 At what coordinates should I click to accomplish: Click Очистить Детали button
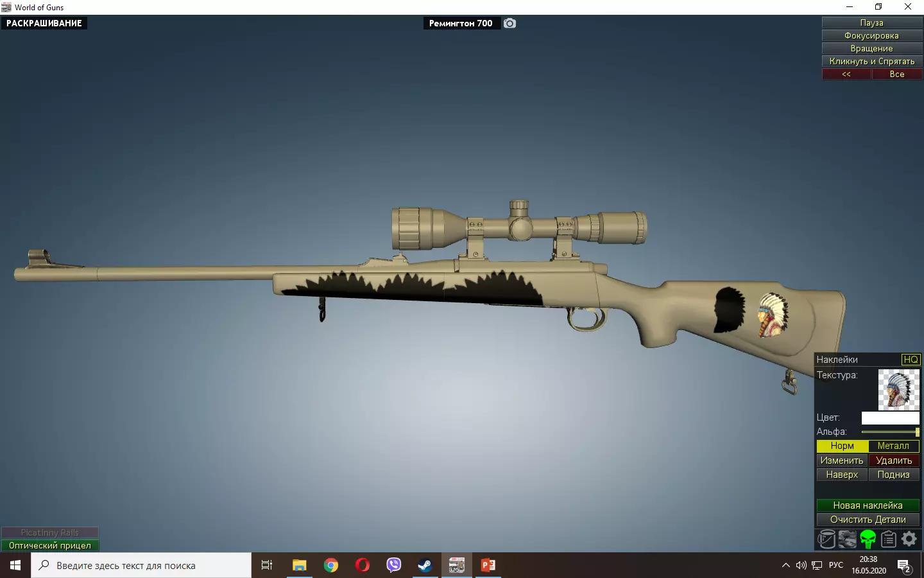[868, 520]
